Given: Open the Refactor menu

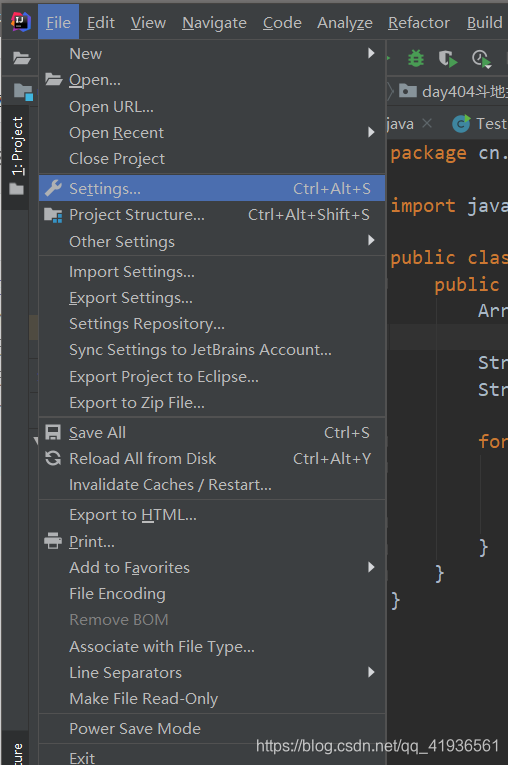Looking at the screenshot, I should coord(419,22).
